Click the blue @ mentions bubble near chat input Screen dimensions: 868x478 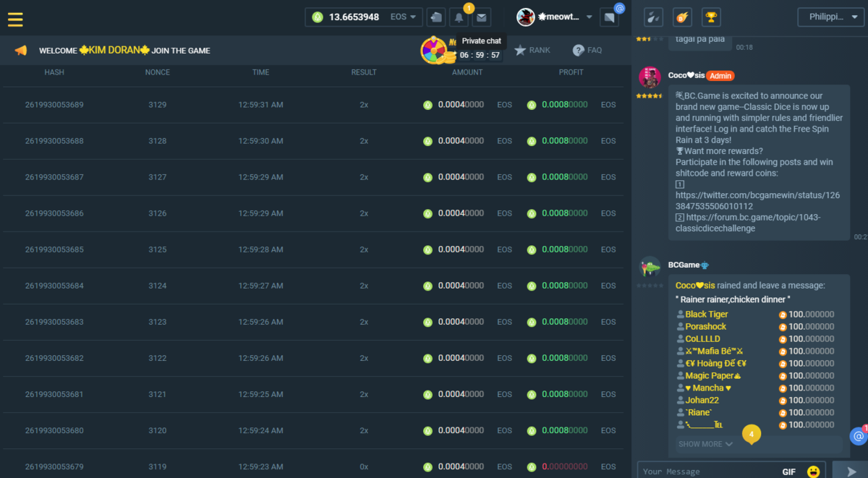click(x=858, y=436)
